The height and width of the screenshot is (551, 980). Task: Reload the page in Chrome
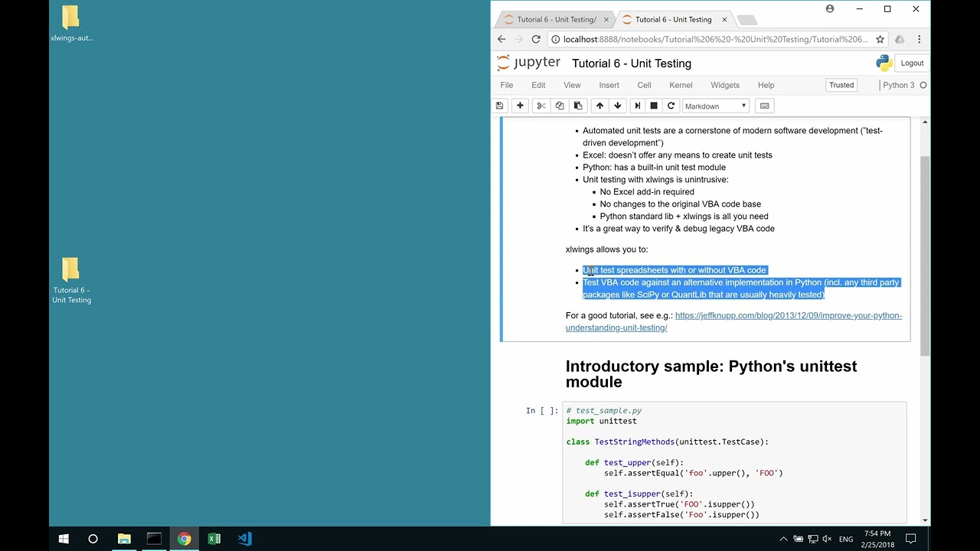point(536,39)
